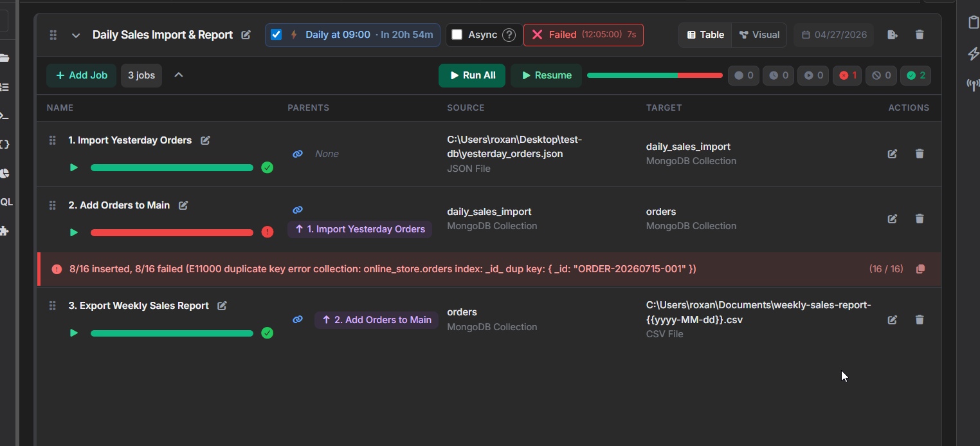Link parents icon for Export Weekly Sales Report
980x446 pixels.
(x=298, y=319)
